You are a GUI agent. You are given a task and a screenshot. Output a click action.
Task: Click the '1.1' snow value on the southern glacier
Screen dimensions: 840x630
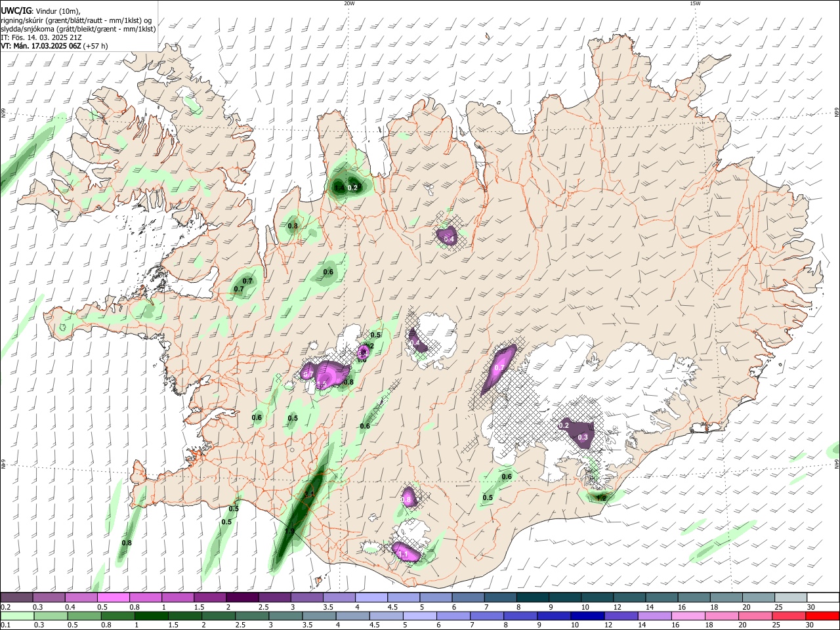[403, 555]
